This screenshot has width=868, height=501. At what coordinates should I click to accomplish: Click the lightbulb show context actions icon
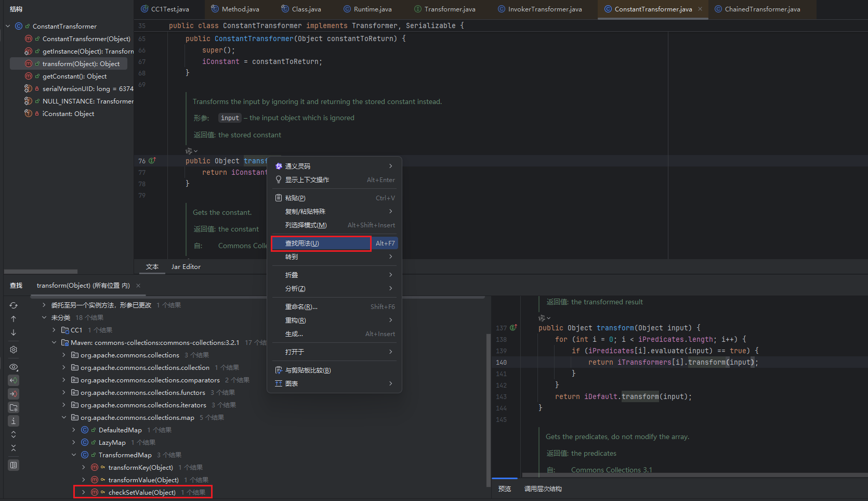279,180
